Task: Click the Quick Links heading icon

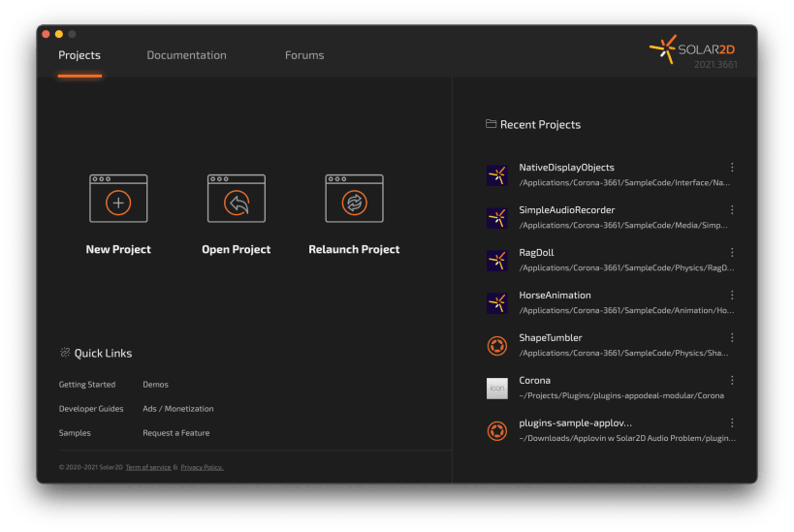Action: point(65,353)
